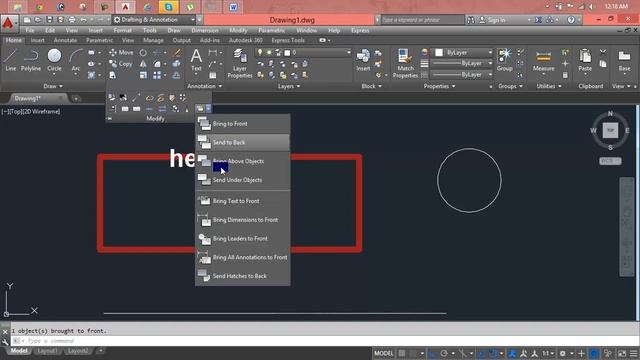Click the Measure utility
640x360 pixels.
tap(543, 61)
